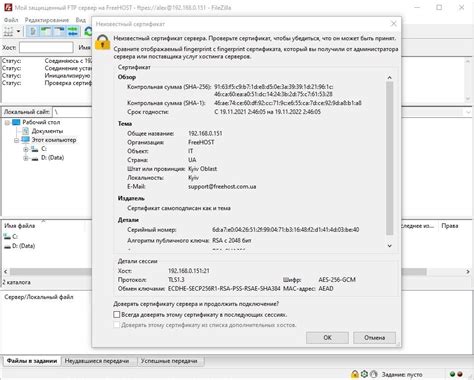Screen dimensions: 474x380
Task: Select the Документы tree item
Action: [x=47, y=131]
